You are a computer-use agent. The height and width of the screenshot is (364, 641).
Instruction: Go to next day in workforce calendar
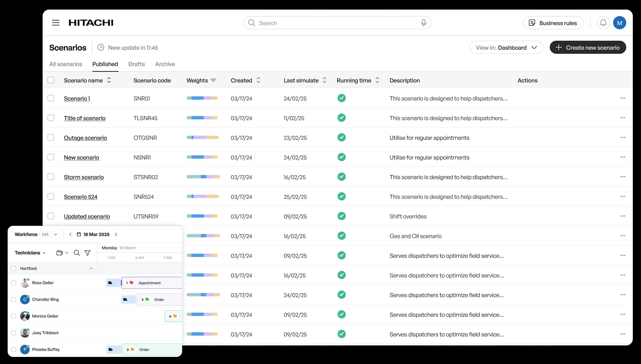116,234
